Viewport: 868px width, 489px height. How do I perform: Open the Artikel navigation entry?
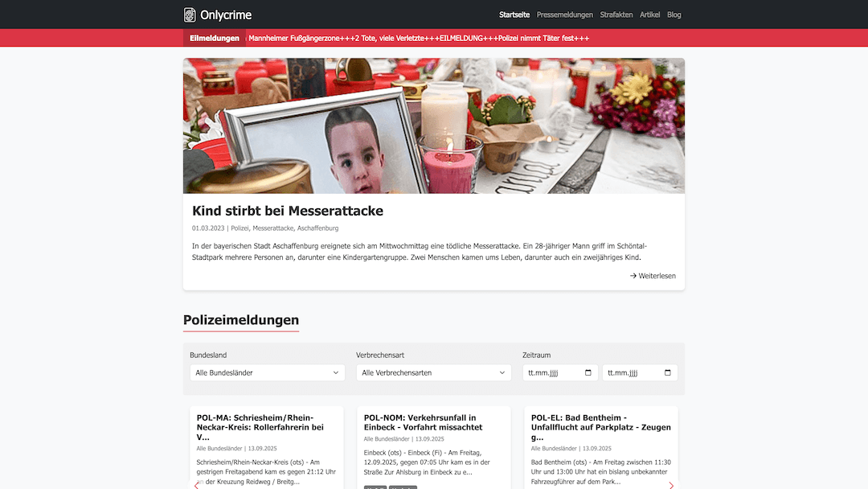click(649, 14)
